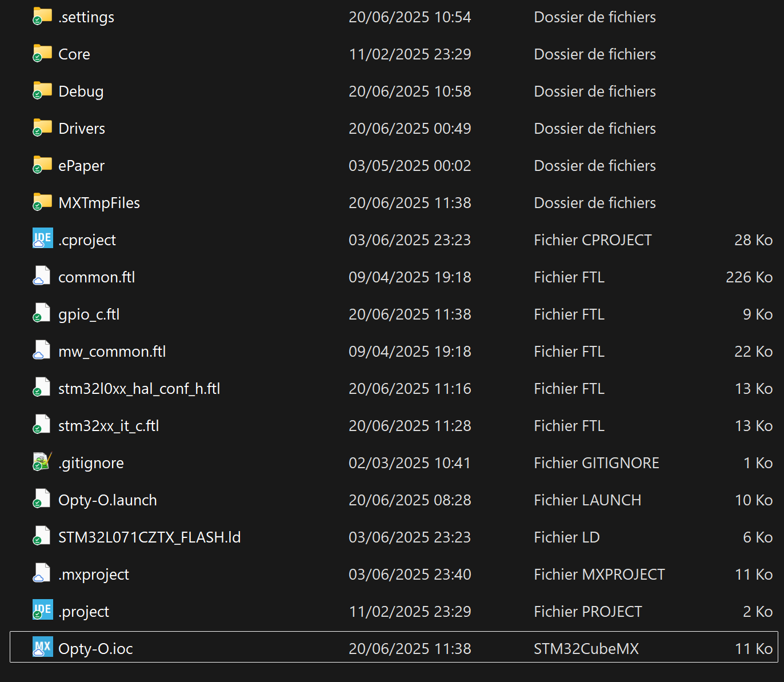Select the STM32L071CZTX_FLASH.ld file name
This screenshot has height=682, width=784.
tap(149, 537)
